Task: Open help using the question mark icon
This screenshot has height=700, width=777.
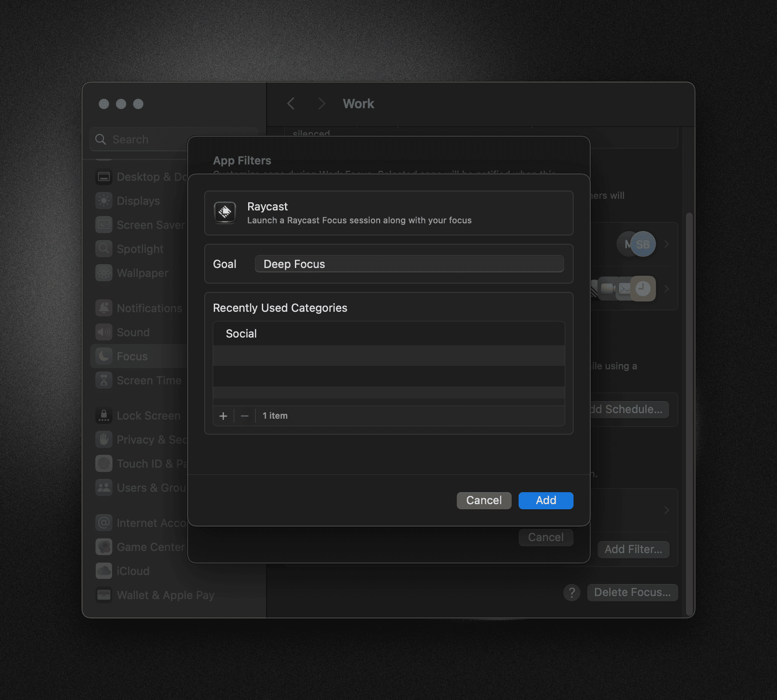Action: pos(572,593)
